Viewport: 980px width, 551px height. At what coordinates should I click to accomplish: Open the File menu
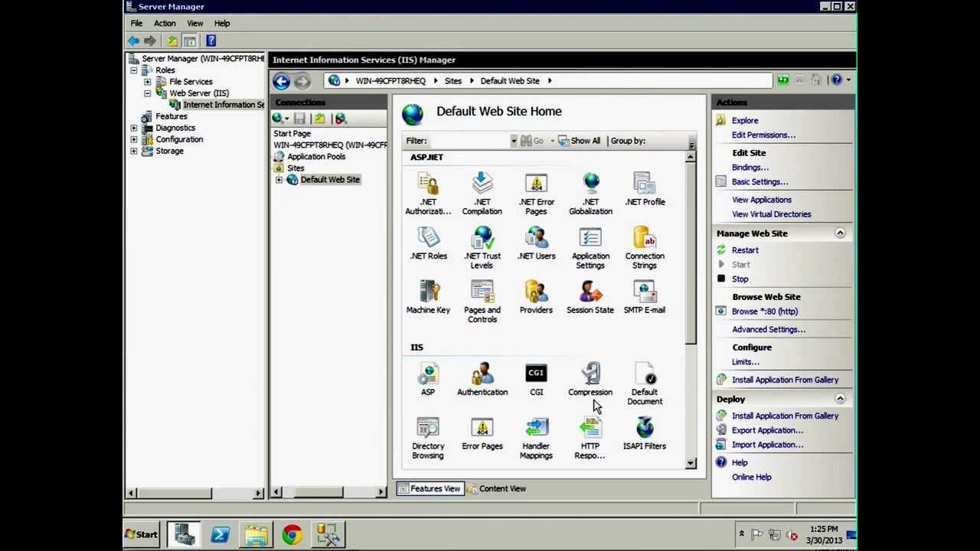click(x=136, y=24)
